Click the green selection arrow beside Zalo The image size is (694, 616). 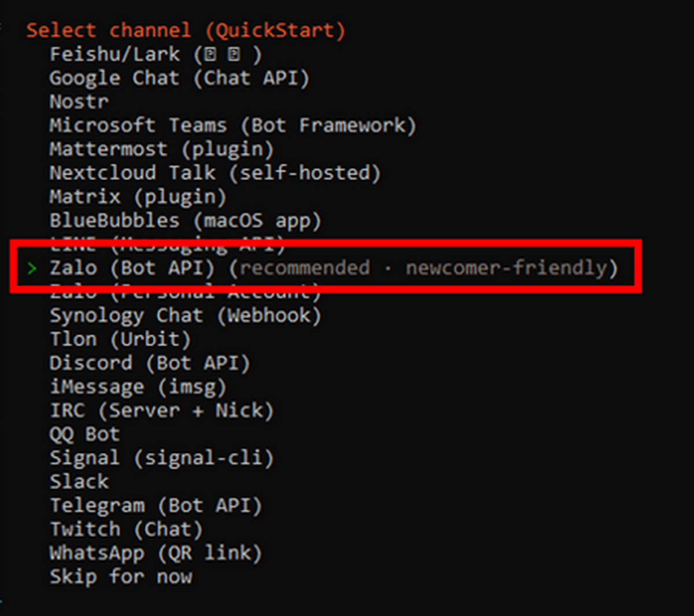(32, 268)
